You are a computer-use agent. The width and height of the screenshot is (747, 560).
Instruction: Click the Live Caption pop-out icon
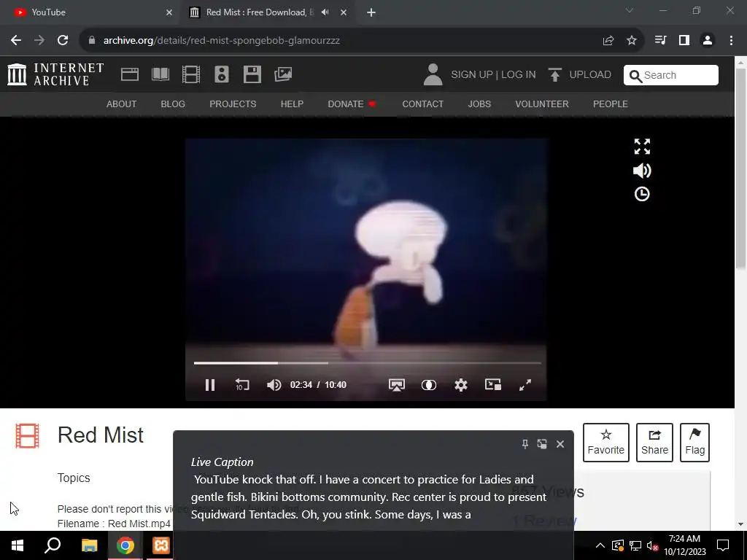point(542,444)
